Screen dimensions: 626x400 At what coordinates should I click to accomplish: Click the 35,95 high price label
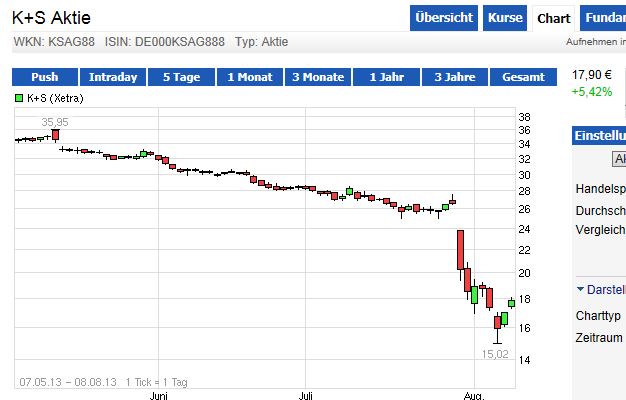pyautogui.click(x=55, y=122)
